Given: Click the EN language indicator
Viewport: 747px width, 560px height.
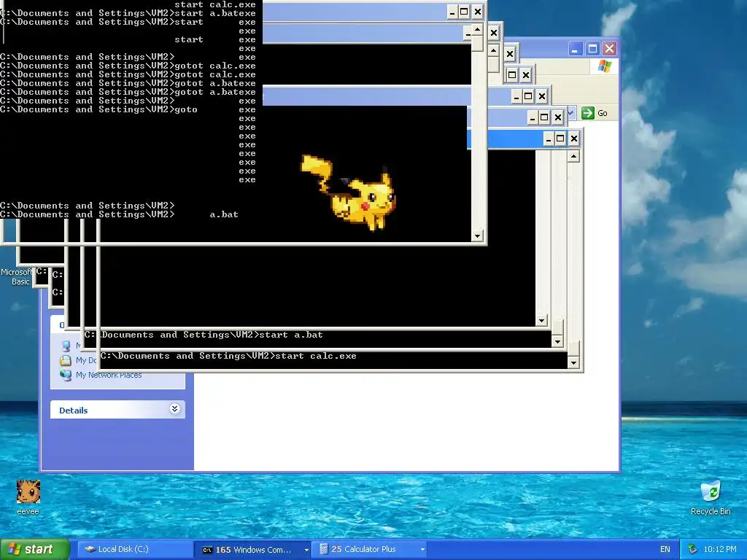Looking at the screenshot, I should (x=665, y=550).
